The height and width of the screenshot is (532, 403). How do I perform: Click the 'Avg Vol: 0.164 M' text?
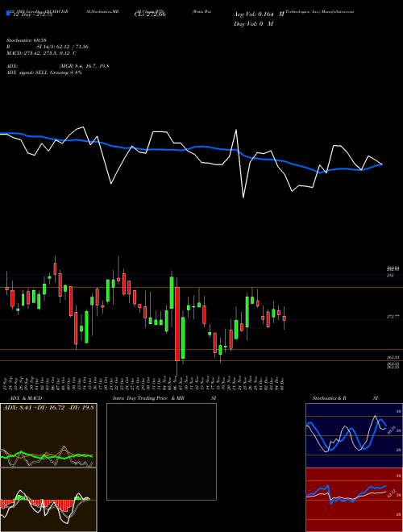pos(259,15)
